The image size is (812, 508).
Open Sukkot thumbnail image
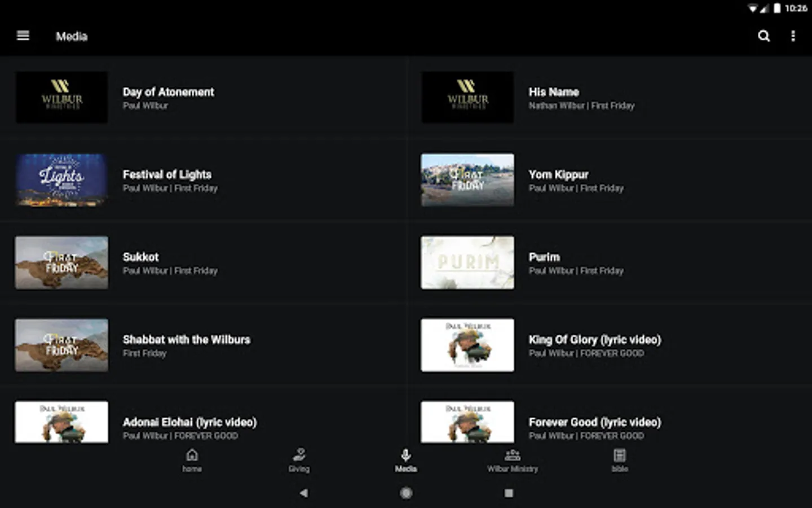(61, 262)
